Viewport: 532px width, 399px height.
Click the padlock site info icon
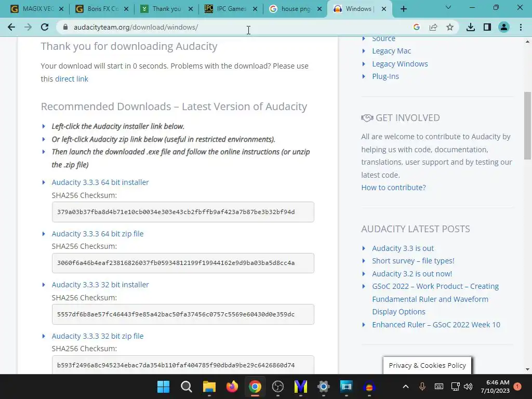pos(65,27)
